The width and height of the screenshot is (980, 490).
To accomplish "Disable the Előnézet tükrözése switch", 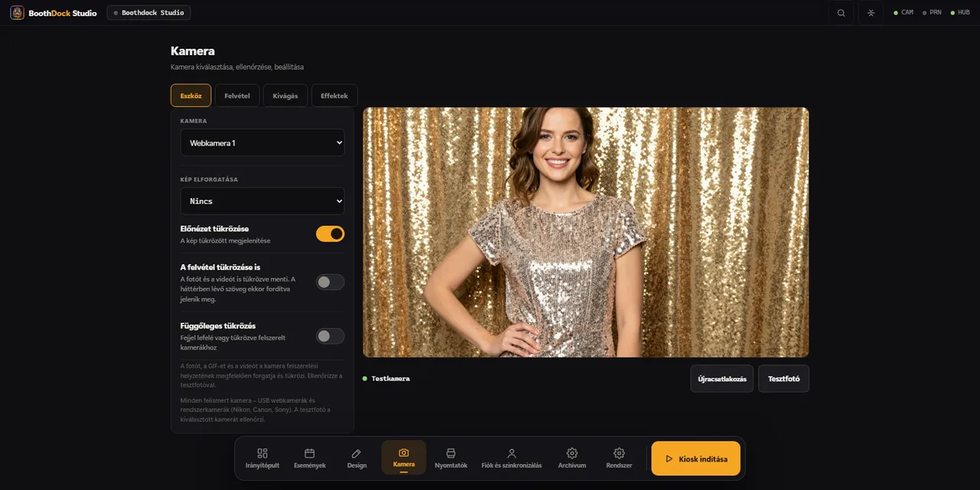I will coord(330,234).
